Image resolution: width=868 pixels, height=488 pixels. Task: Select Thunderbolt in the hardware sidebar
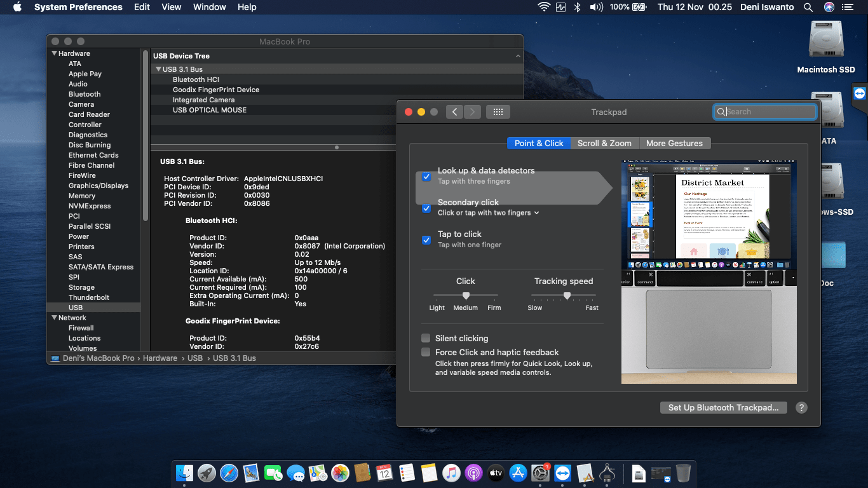click(x=89, y=297)
